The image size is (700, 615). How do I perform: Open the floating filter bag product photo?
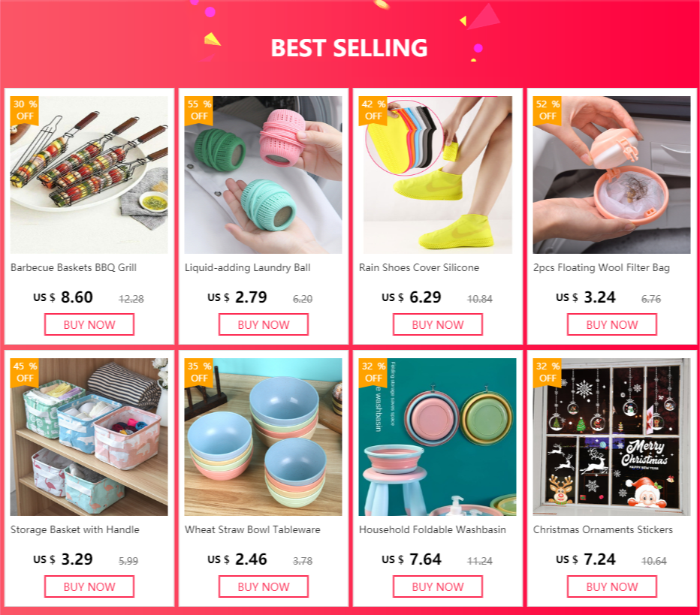[x=611, y=175]
